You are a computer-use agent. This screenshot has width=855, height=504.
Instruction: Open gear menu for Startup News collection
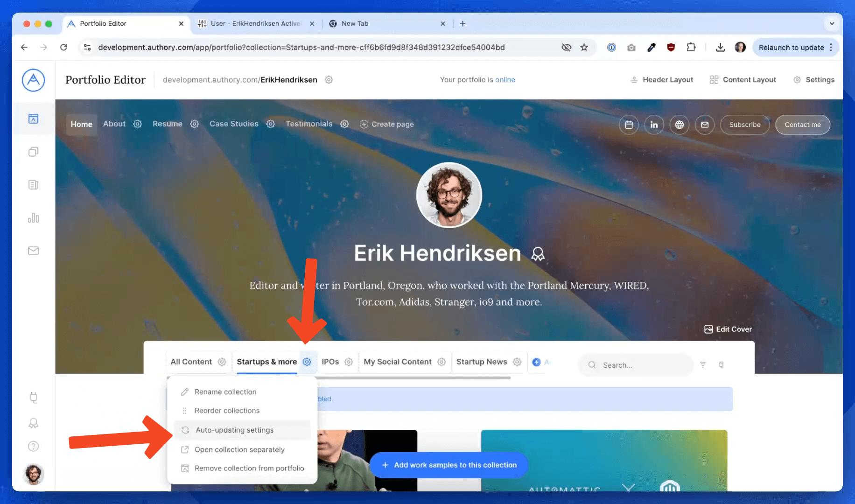click(x=517, y=362)
